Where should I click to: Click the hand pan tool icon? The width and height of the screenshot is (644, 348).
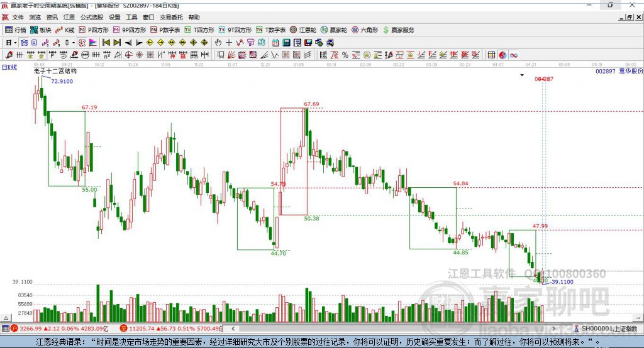pyautogui.click(x=218, y=43)
